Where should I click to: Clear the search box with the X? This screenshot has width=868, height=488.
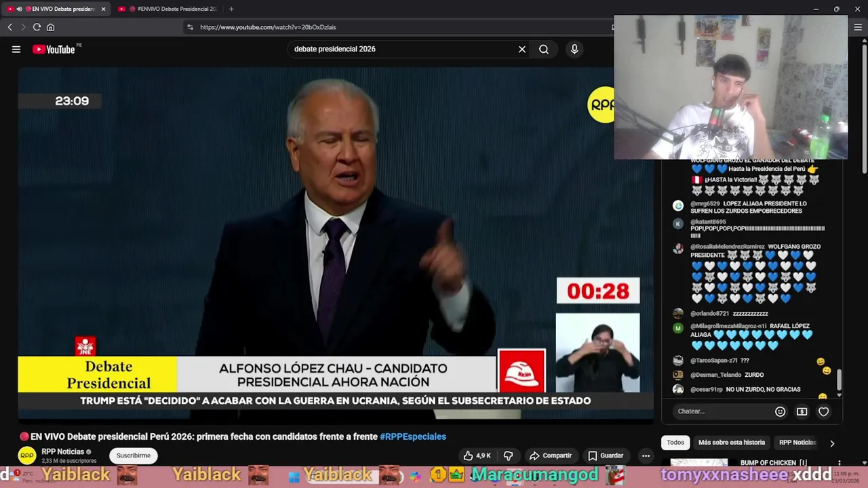click(522, 49)
